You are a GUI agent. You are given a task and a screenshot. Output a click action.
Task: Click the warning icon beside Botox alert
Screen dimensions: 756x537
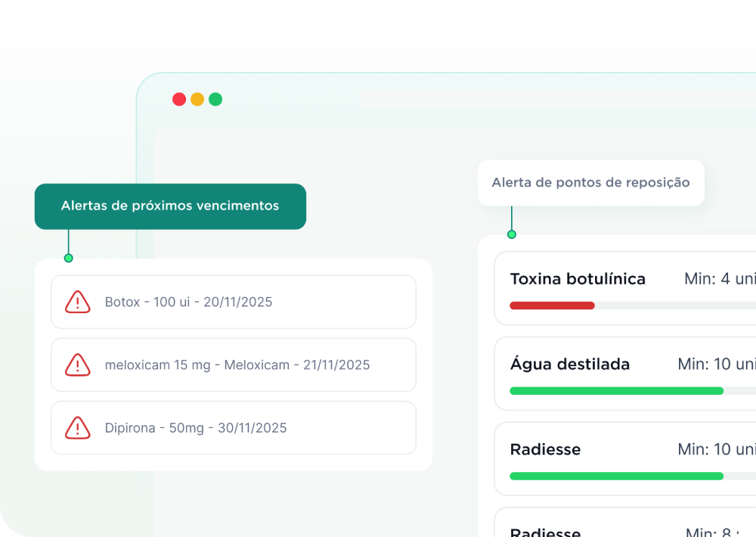click(77, 302)
